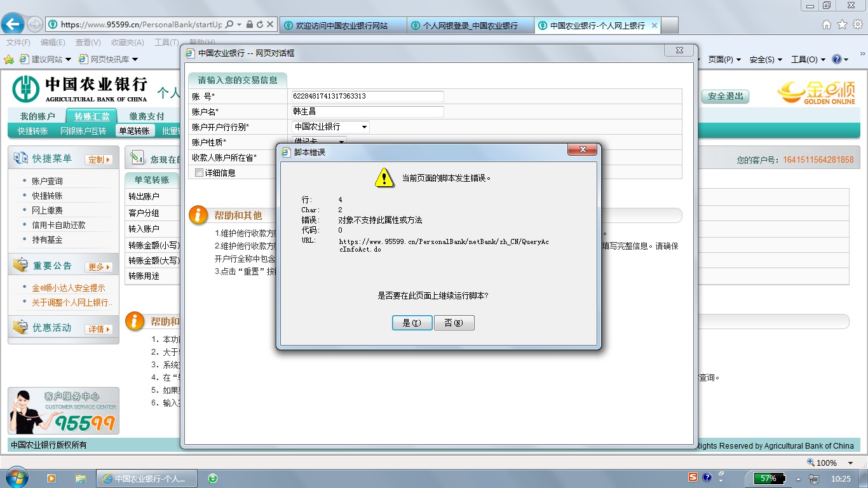Open the 信用卡自助还款 quick link
Image resolution: width=868 pixels, height=488 pixels.
[x=59, y=225]
